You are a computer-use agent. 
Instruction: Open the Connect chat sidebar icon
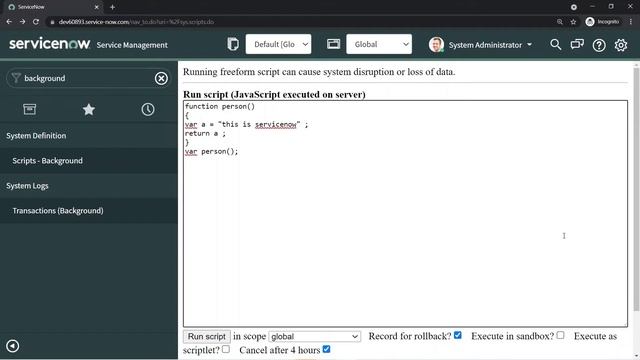(577, 44)
